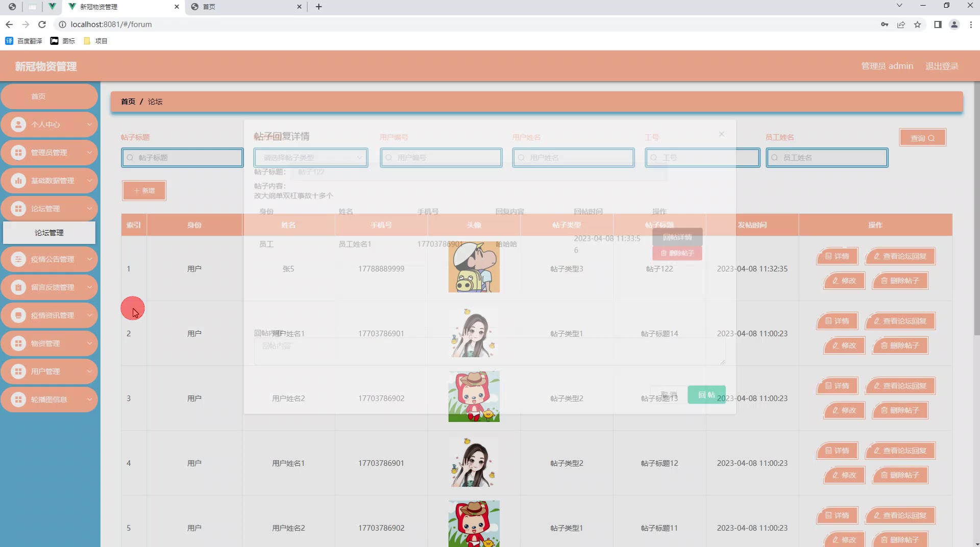The height and width of the screenshot is (547, 980).
Task: Open the 项目 bookmark folder
Action: pyautogui.click(x=95, y=41)
